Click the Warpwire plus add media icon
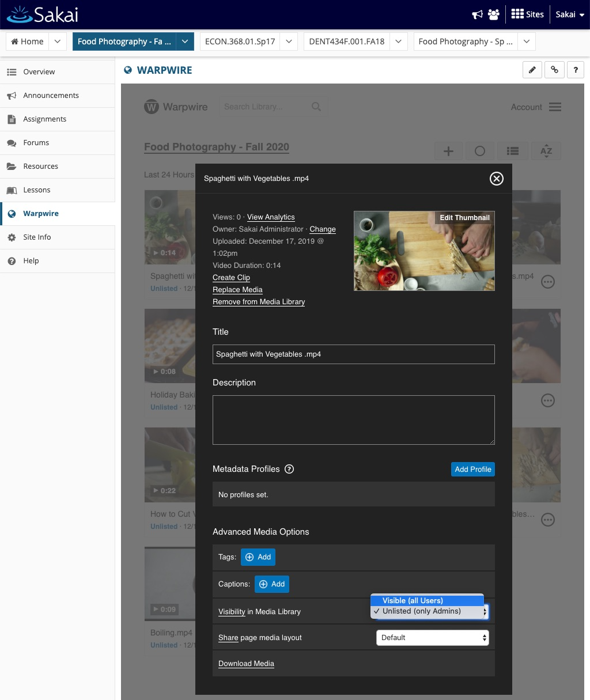Image resolution: width=590 pixels, height=700 pixels. (x=448, y=151)
